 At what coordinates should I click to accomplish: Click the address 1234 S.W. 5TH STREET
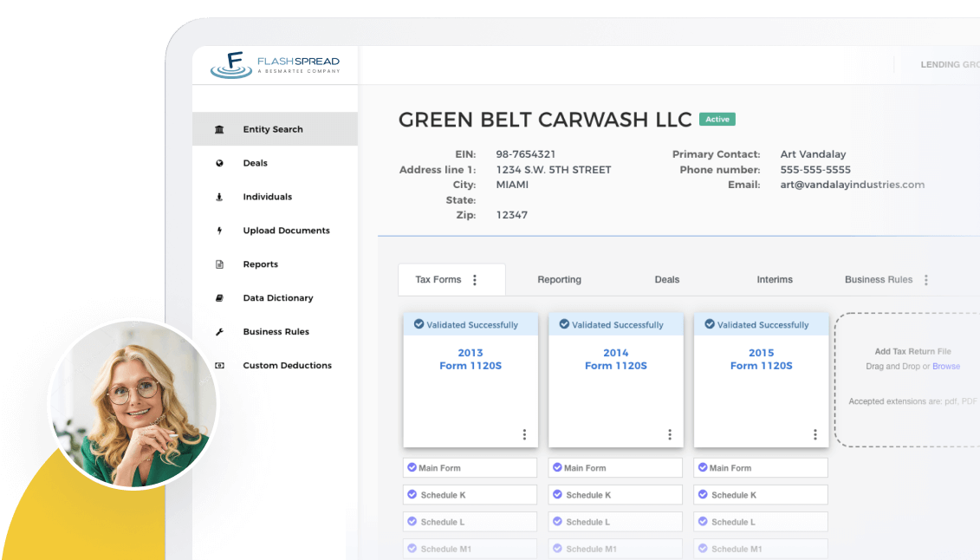pos(554,170)
